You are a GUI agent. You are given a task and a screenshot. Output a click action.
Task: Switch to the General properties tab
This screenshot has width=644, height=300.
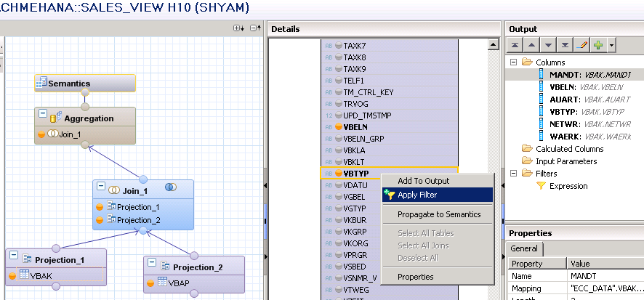(523, 248)
